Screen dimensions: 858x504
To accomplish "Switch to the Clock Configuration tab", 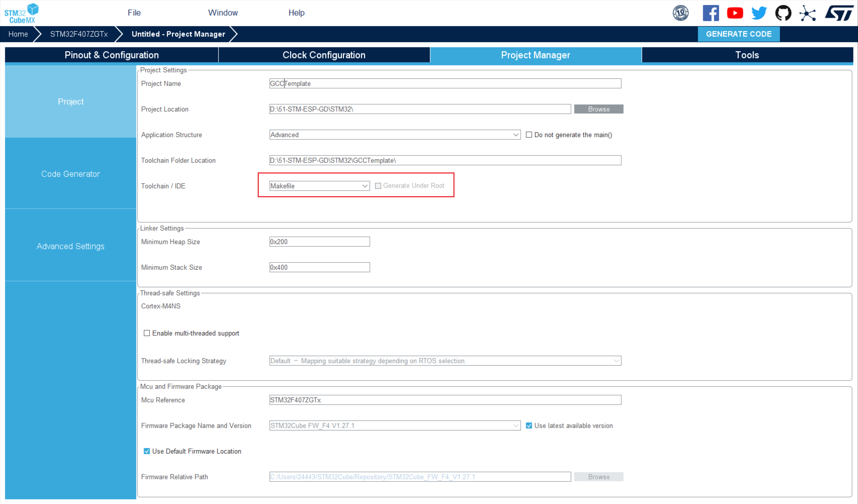I will point(324,55).
